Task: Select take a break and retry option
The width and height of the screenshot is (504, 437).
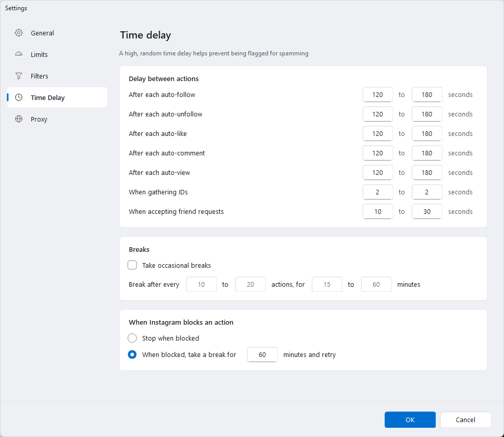Action: (x=132, y=354)
